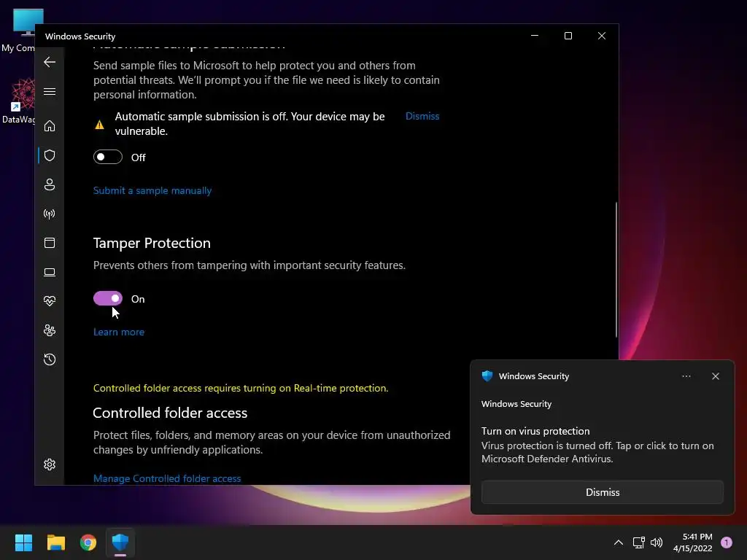
Task: Go back using the back arrow
Action: tap(50, 62)
